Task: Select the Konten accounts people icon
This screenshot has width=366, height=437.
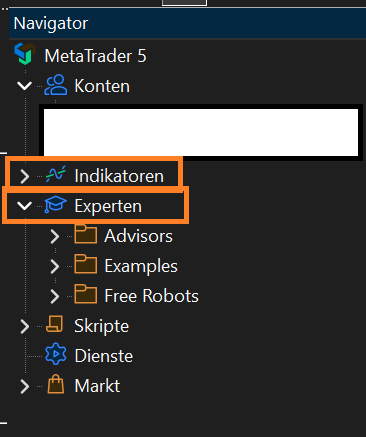Action: point(56,85)
